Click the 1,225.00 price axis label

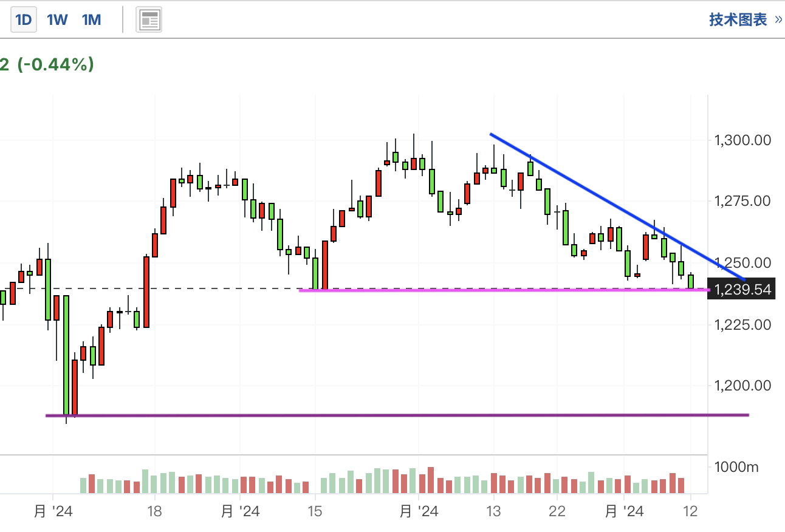(742, 324)
